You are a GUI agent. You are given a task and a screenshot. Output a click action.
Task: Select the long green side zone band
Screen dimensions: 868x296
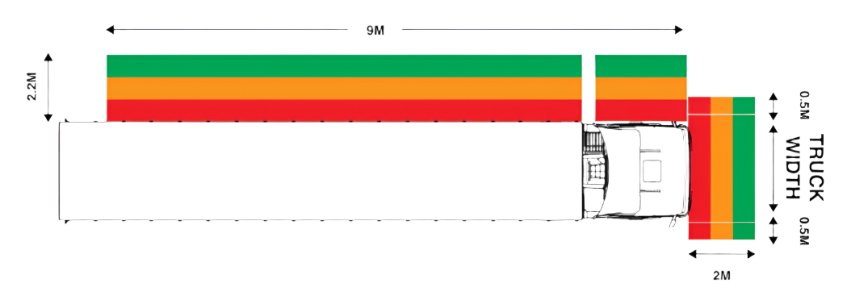(344, 66)
